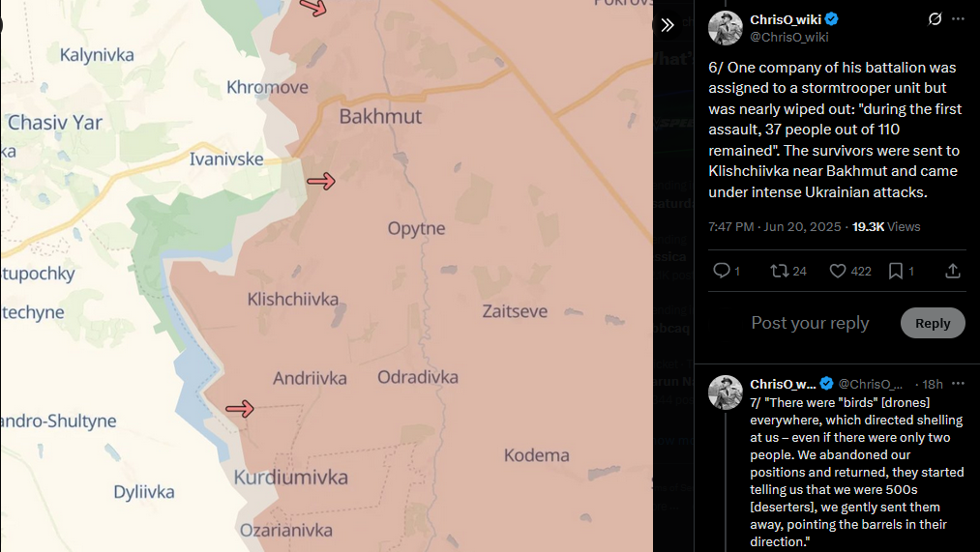The width and height of the screenshot is (980, 552).
Task: Click the reply speech bubble icon
Action: [x=722, y=271]
